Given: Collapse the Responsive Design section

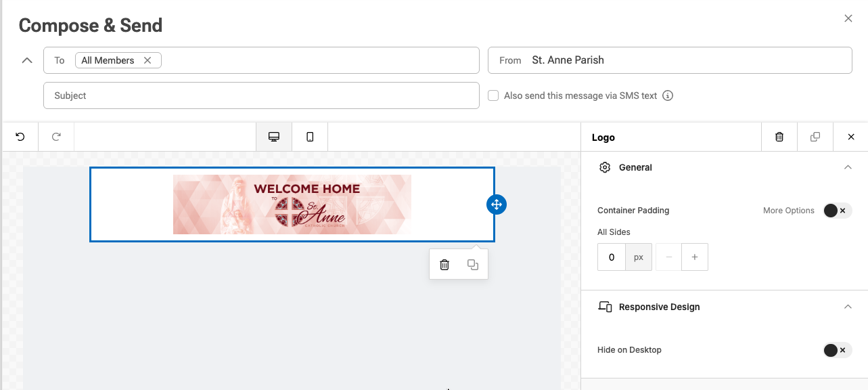Looking at the screenshot, I should point(848,307).
